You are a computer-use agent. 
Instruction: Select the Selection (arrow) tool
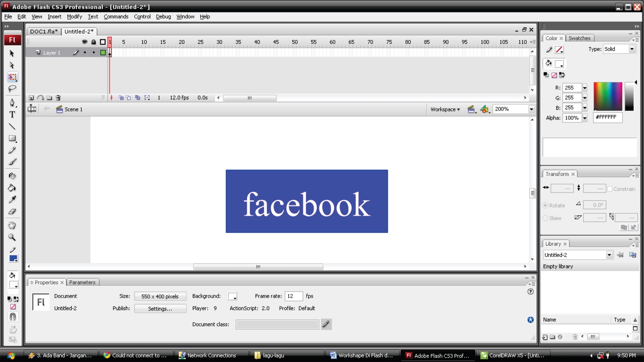point(12,53)
